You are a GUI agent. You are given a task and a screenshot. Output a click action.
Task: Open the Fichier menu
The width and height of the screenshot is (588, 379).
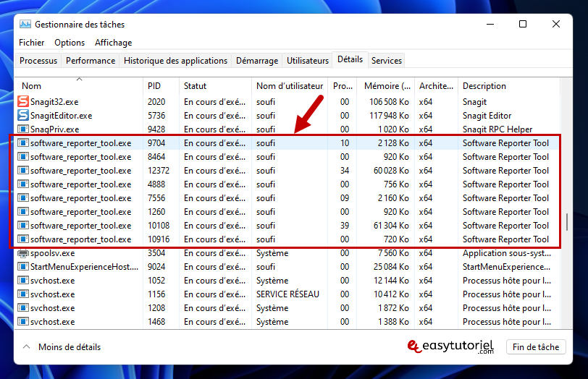(32, 43)
